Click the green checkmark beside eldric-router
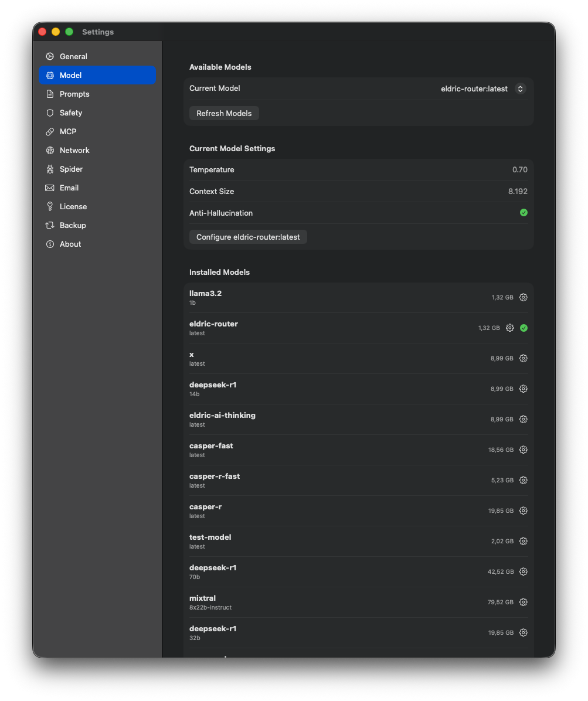Screen dimensions: 588x701 (x=524, y=328)
